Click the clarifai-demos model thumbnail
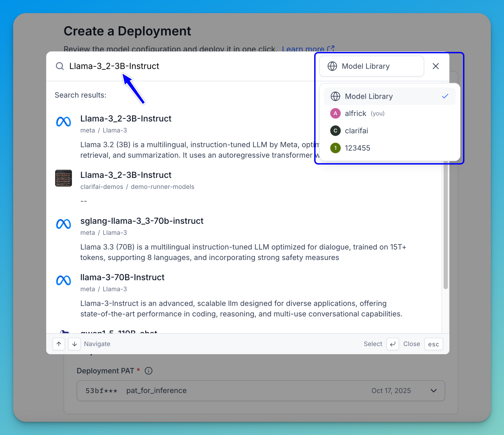504x435 pixels. pos(64,178)
